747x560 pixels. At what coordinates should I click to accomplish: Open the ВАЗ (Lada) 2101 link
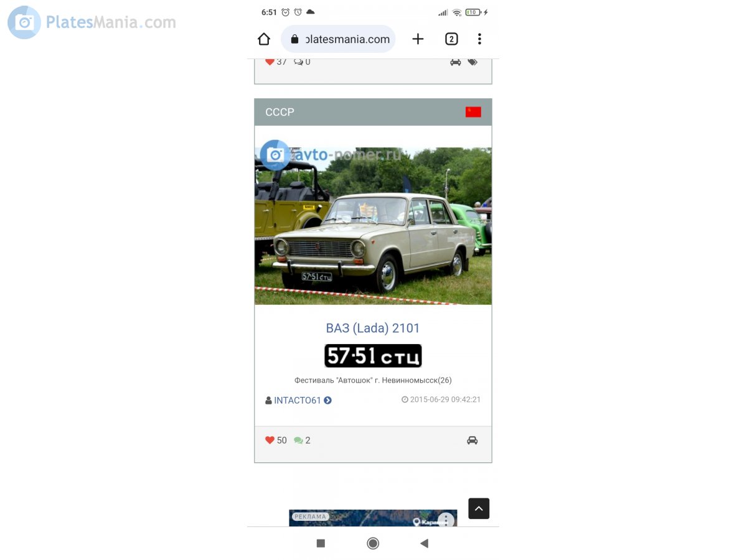[x=373, y=328]
